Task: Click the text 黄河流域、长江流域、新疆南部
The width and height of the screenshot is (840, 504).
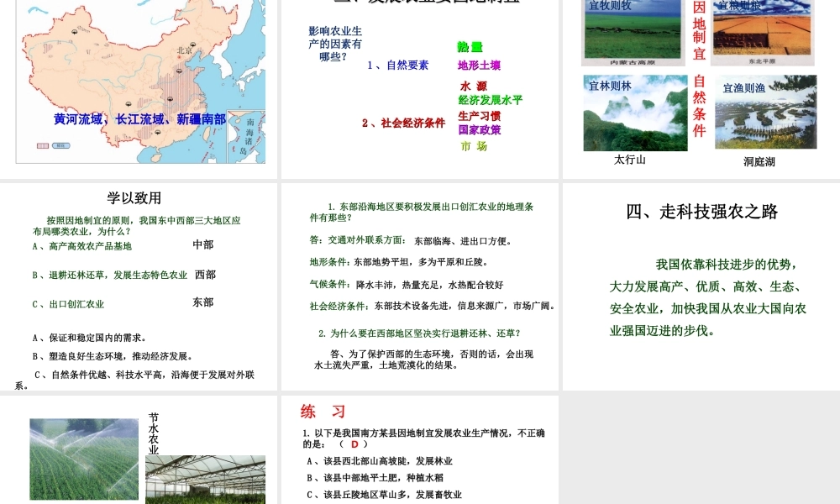Action: [139, 119]
